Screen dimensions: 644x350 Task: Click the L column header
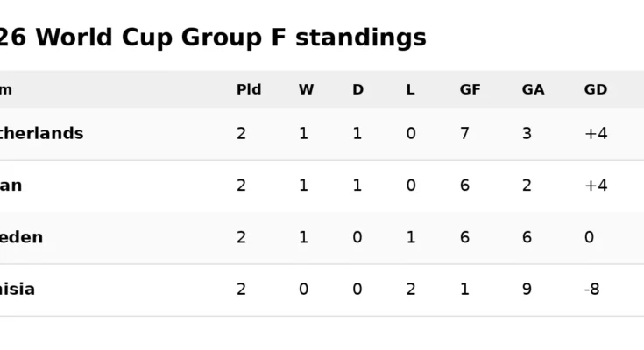410,89
